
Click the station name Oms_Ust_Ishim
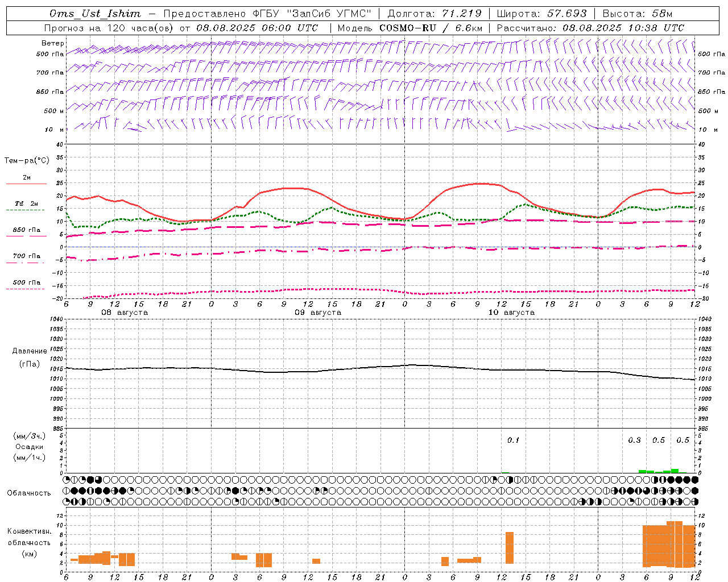95,14
